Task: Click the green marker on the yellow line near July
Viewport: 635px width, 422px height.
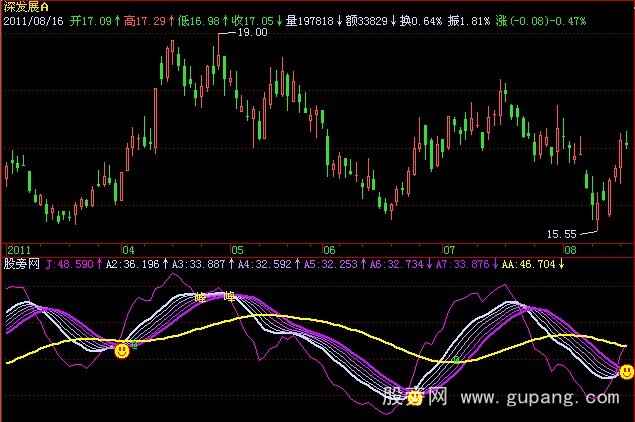Action: click(x=456, y=358)
